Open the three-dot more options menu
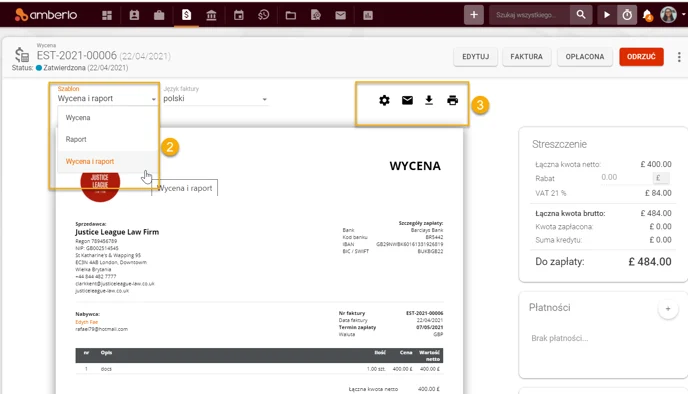This screenshot has width=688, height=394. (x=679, y=57)
